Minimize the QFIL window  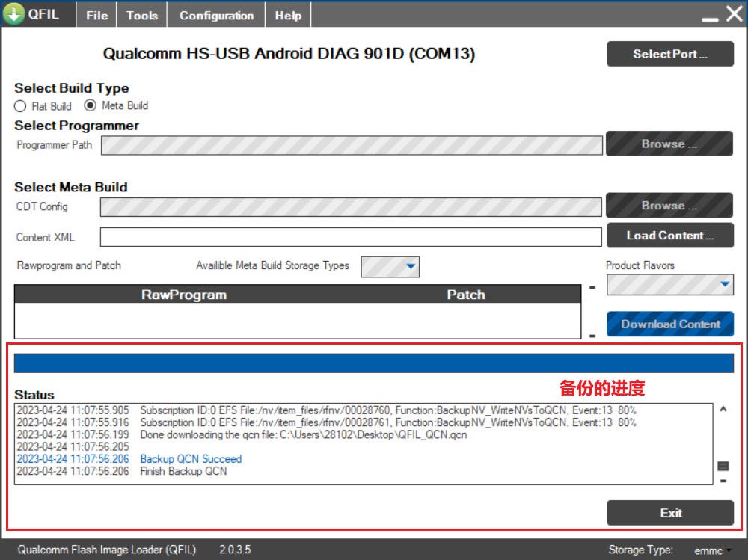(710, 16)
